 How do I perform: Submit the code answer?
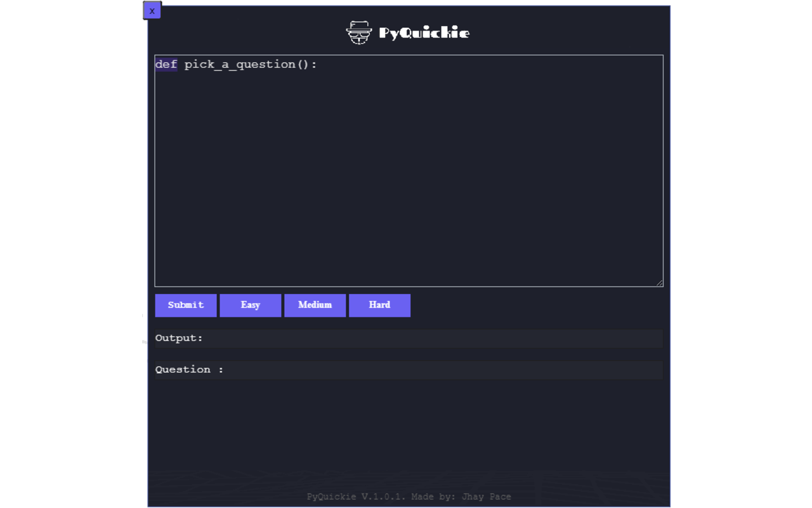186,305
